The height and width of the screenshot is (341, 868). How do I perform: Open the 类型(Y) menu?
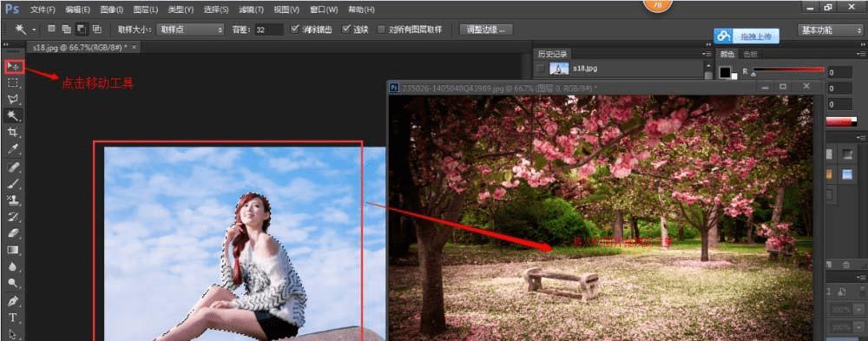[181, 10]
